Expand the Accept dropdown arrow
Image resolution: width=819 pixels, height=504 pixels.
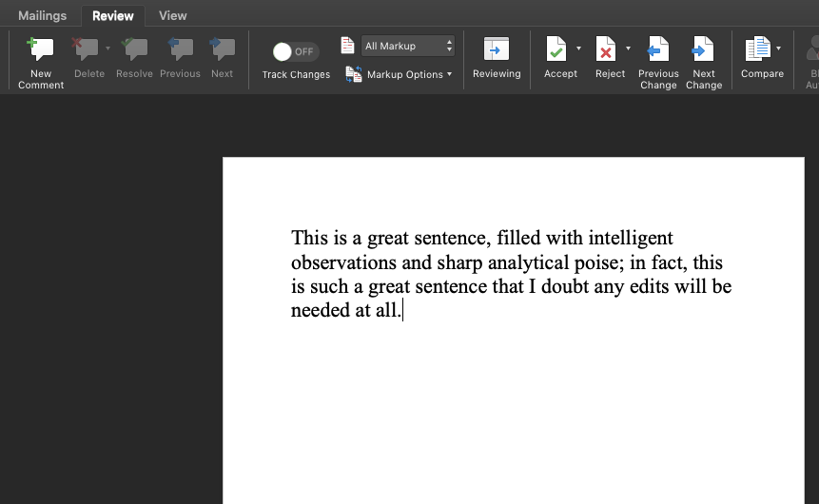coord(578,48)
